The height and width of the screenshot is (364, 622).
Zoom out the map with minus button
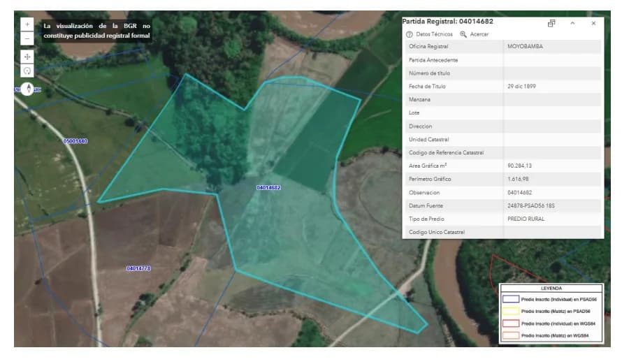(x=27, y=38)
